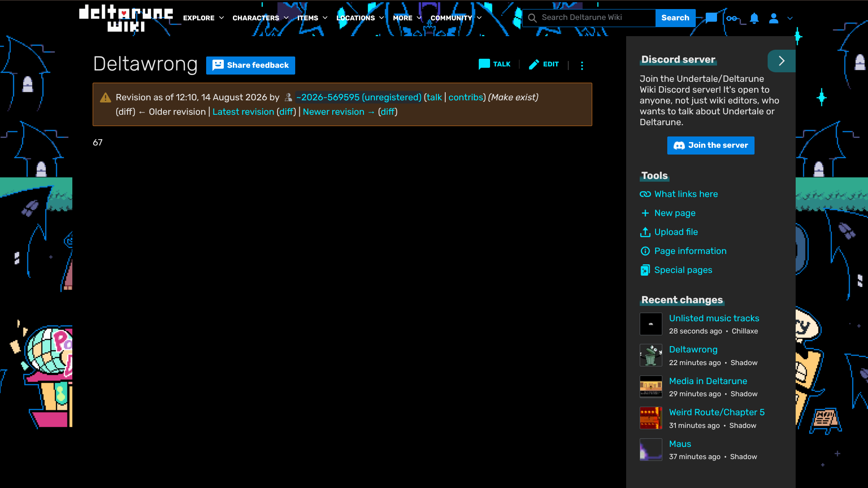Open Upload file
The height and width of the screenshot is (488, 868).
tap(676, 232)
